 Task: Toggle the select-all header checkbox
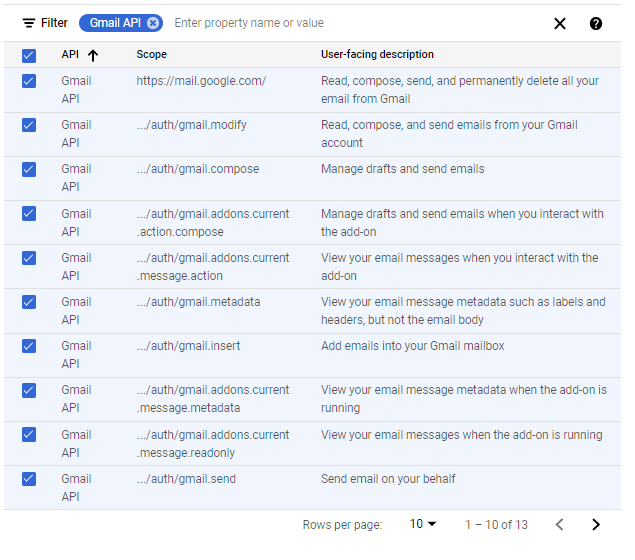(x=29, y=55)
